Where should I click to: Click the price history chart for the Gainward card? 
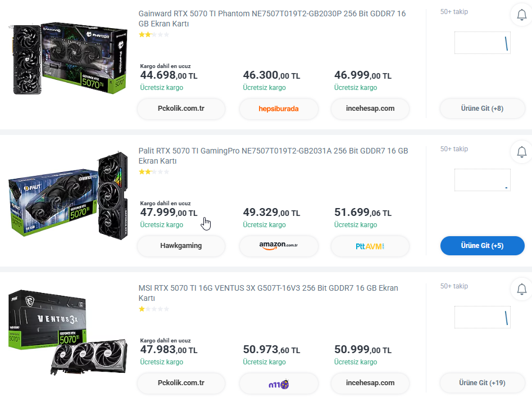tap(482, 43)
